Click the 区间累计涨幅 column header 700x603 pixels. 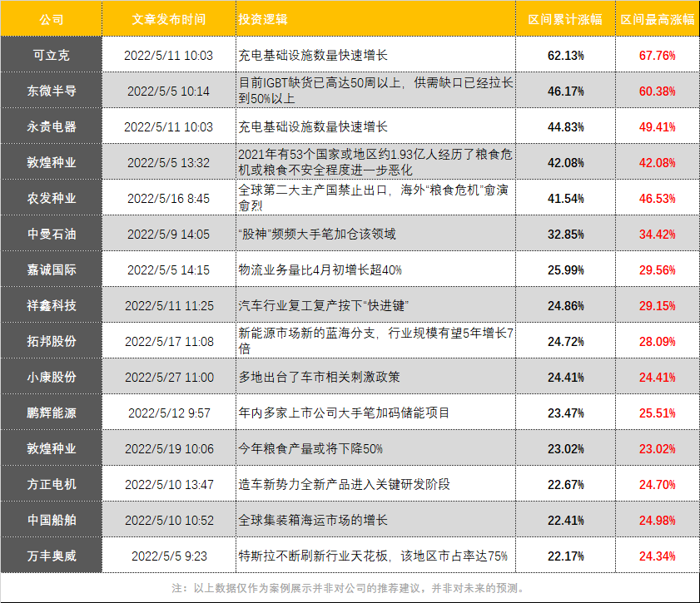point(565,19)
